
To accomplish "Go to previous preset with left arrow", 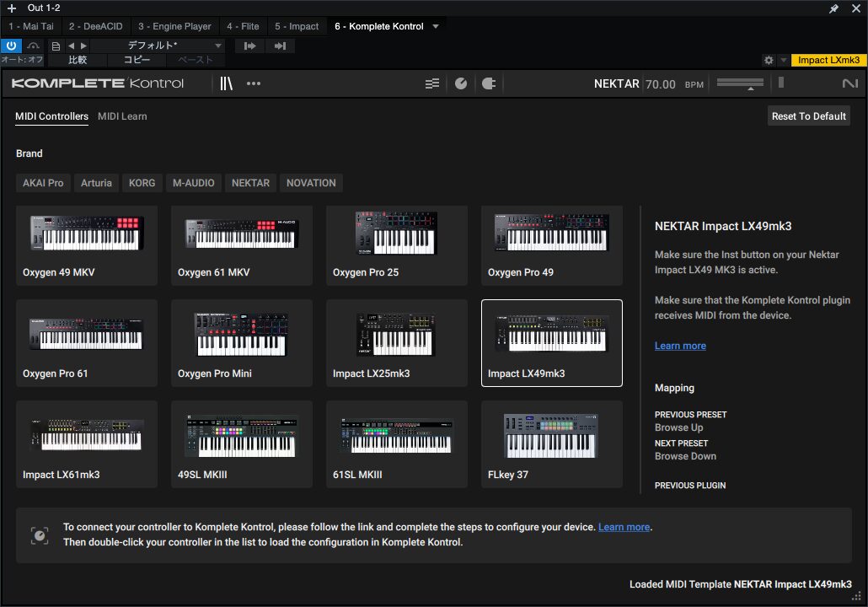I will point(71,46).
